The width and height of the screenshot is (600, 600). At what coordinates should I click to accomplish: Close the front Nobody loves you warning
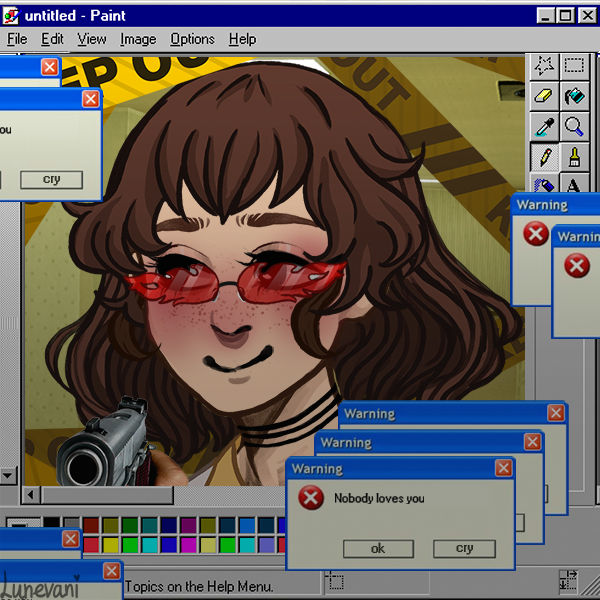click(503, 468)
